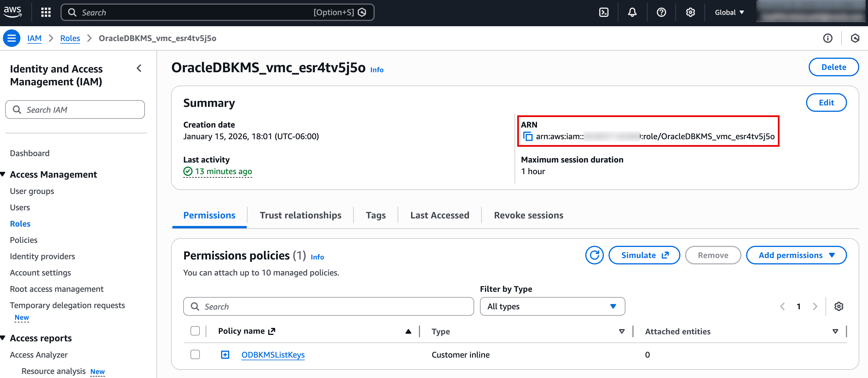Open the hexagon assistant icon below top bar
Image resolution: width=868 pixels, height=378 pixels.
(855, 38)
